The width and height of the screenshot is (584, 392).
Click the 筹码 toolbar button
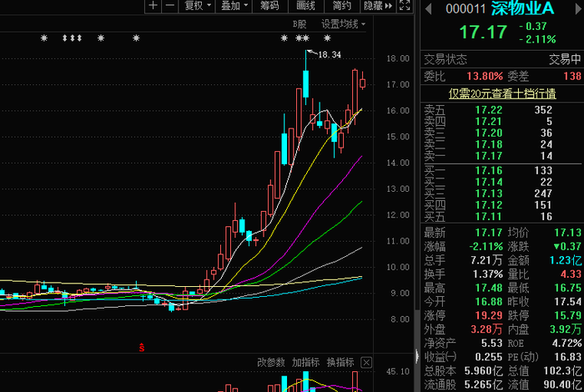[x=269, y=6]
